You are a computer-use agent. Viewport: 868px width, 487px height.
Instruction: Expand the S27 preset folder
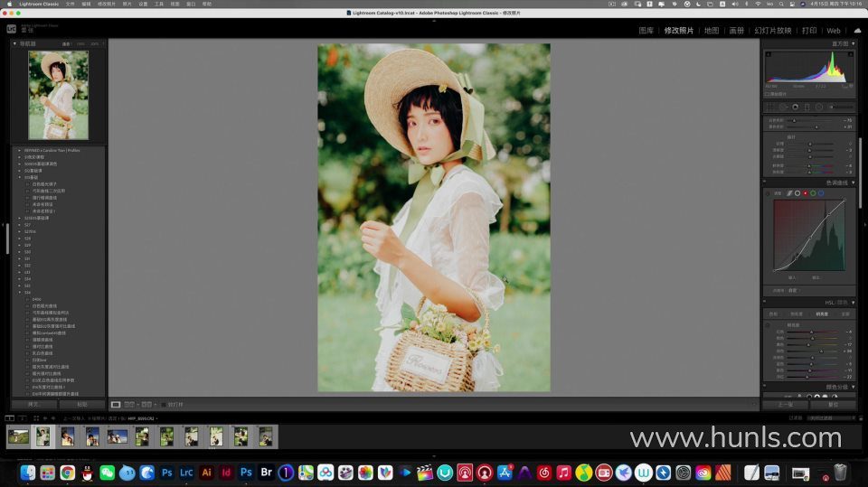[19, 225]
